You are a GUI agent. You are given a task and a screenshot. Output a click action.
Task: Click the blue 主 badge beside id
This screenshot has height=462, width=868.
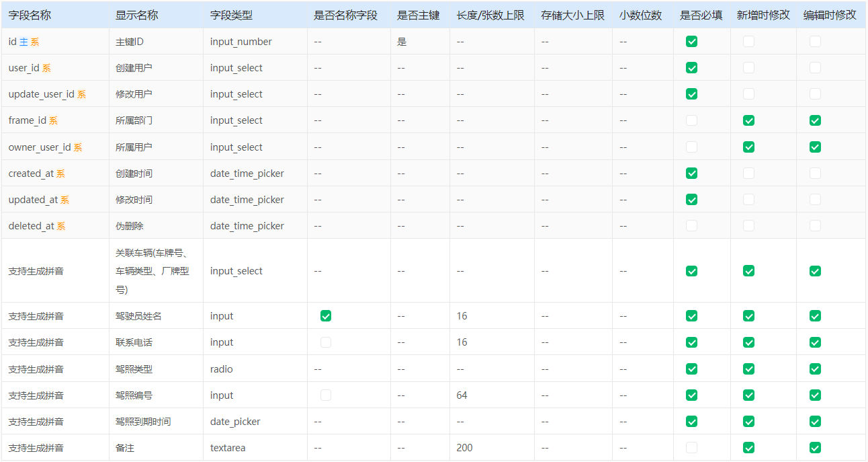(x=24, y=42)
